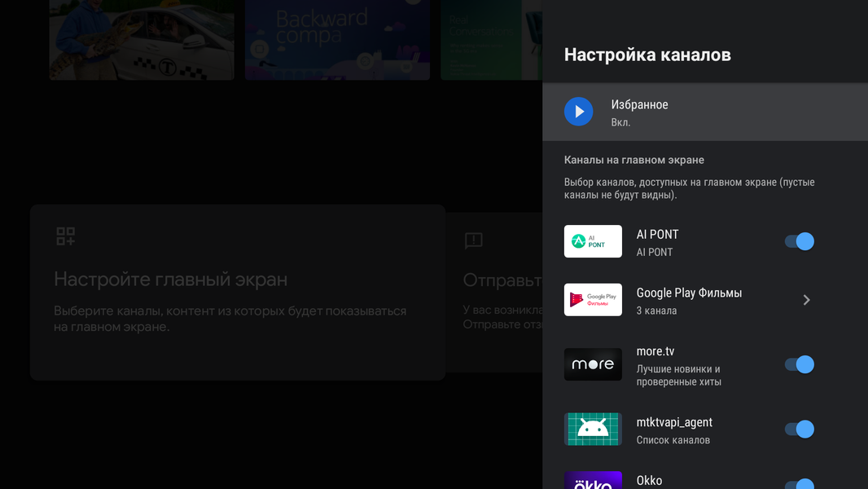This screenshot has width=868, height=489.
Task: Click the blue play icon beside Избранное
Action: [578, 112]
